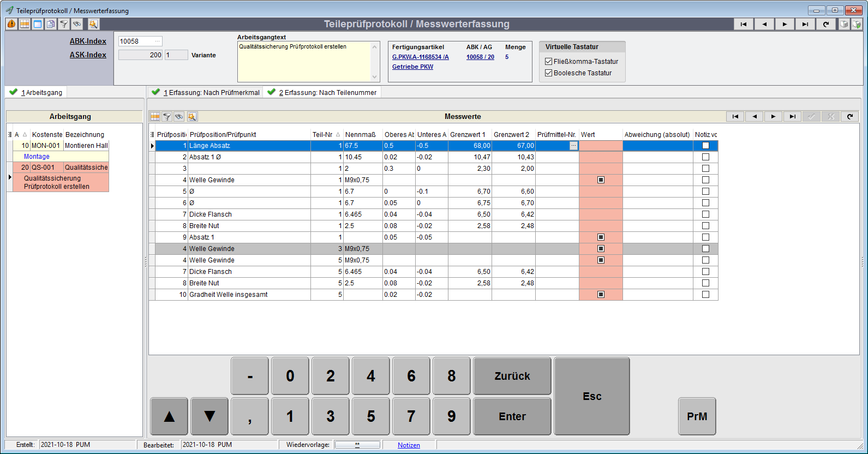Toggle Wert box in Absatz 1 row
The image size is (868, 454).
[x=601, y=237]
